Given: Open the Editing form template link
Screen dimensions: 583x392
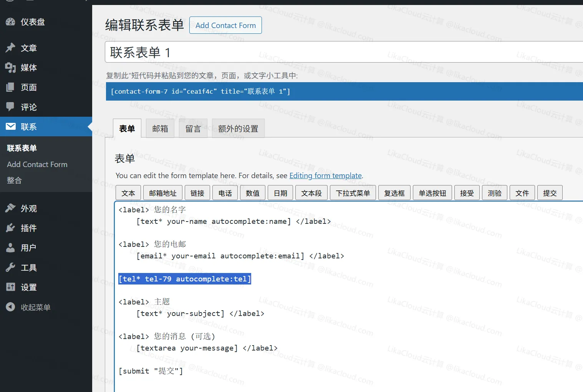Looking at the screenshot, I should pyautogui.click(x=325, y=175).
